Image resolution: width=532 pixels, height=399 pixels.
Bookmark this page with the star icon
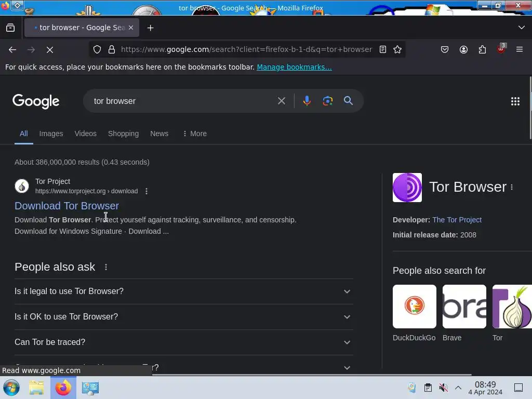click(x=397, y=49)
